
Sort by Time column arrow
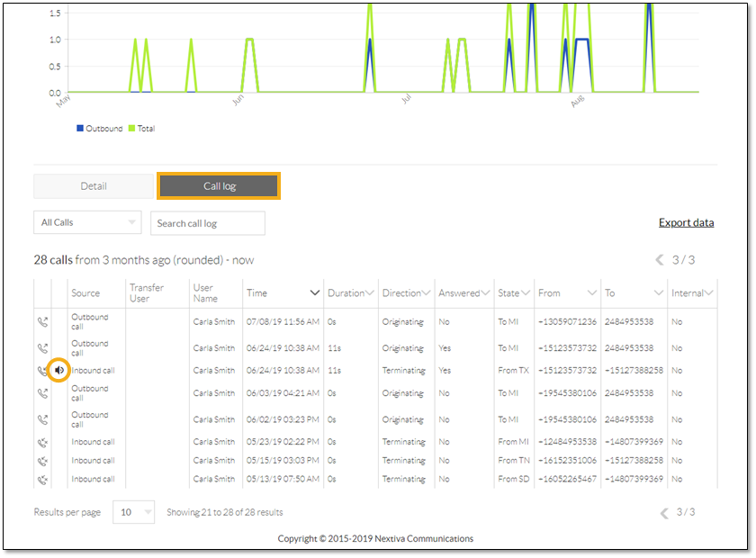(314, 292)
